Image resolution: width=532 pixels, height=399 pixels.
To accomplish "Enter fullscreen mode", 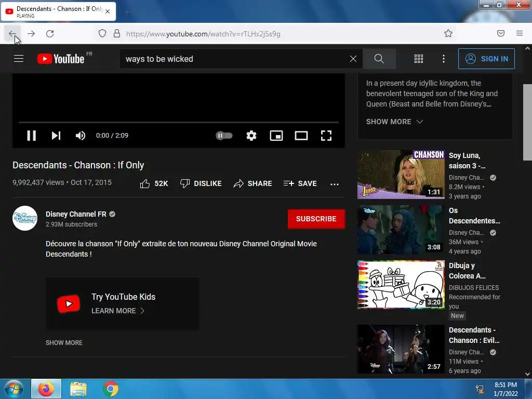I will 326,136.
